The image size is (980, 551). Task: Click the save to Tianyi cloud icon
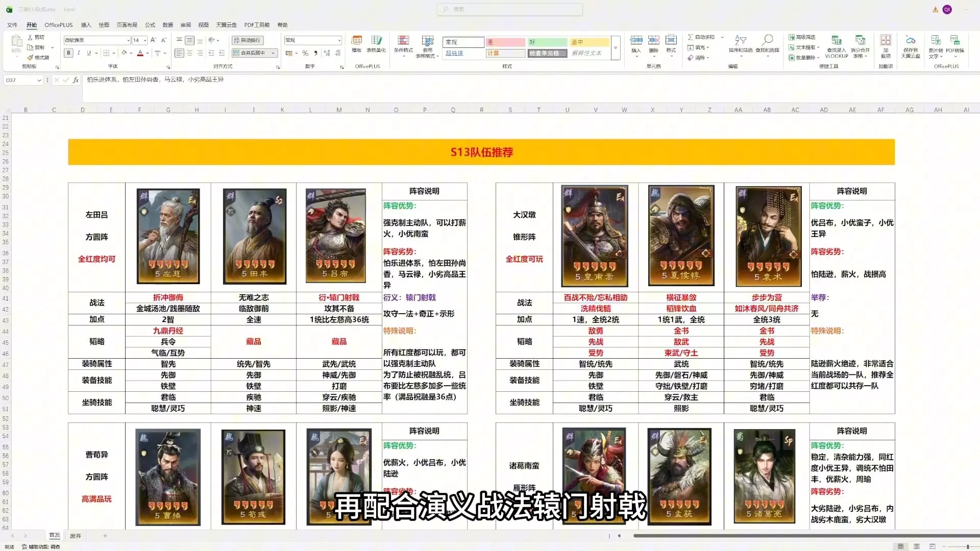[910, 41]
